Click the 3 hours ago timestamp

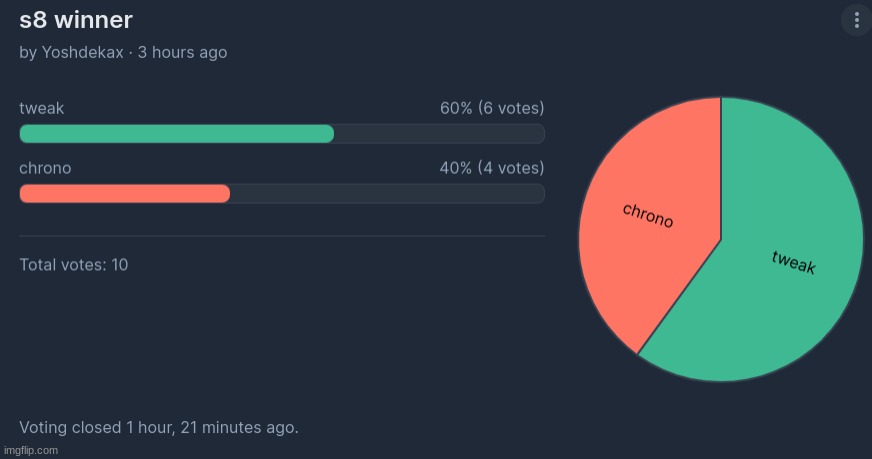[182, 52]
